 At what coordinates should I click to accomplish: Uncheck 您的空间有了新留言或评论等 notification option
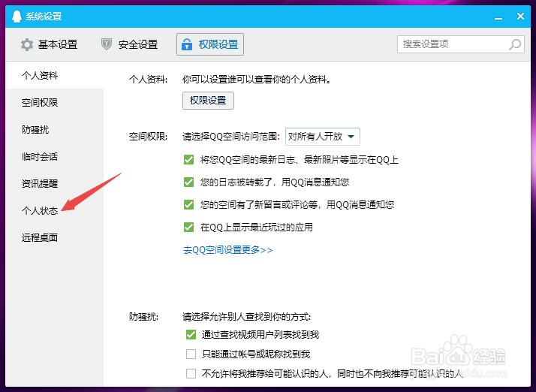[x=188, y=204]
